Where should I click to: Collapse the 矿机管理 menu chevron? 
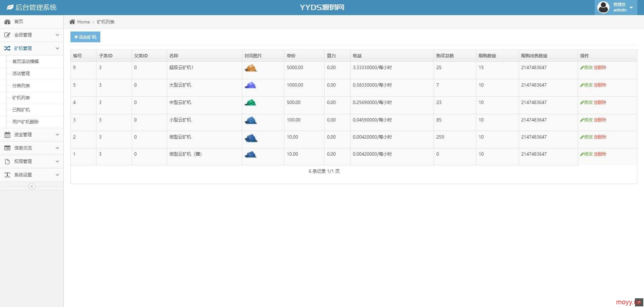pos(57,48)
